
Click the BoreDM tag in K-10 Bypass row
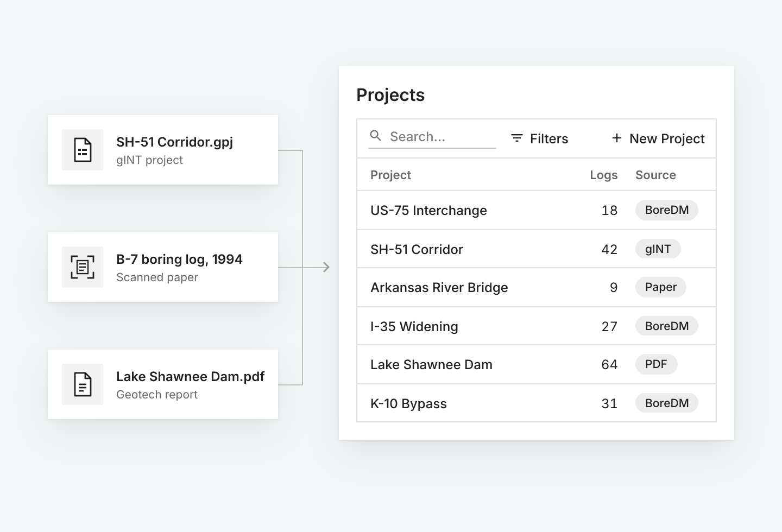pos(667,403)
